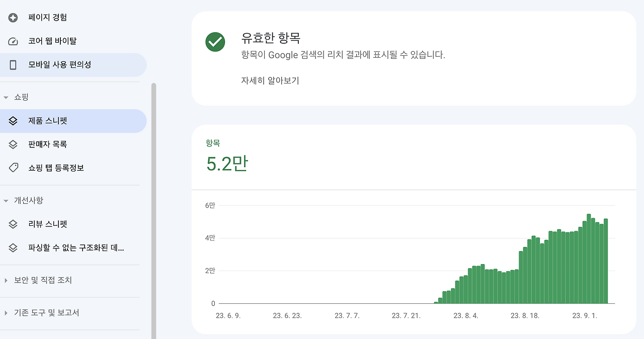Screen dimensions: 644x339
Task: Click the green checkmark for 유효한 항목
Action: pos(215,42)
